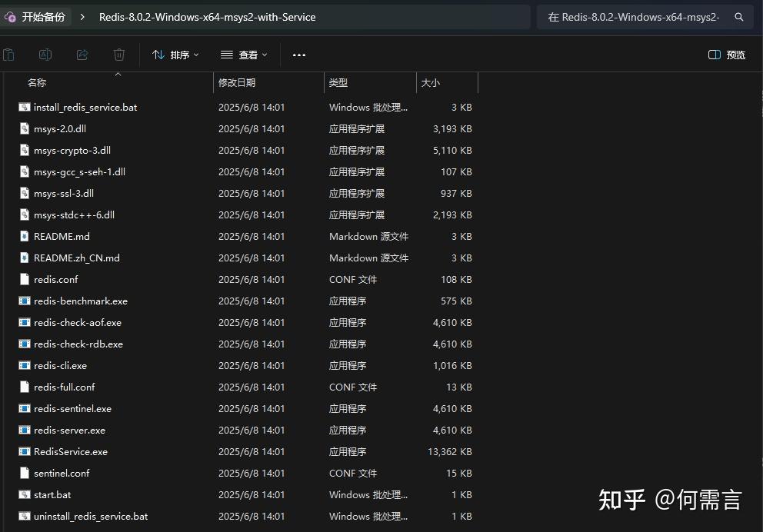Open the ... more options menu

tap(298, 55)
